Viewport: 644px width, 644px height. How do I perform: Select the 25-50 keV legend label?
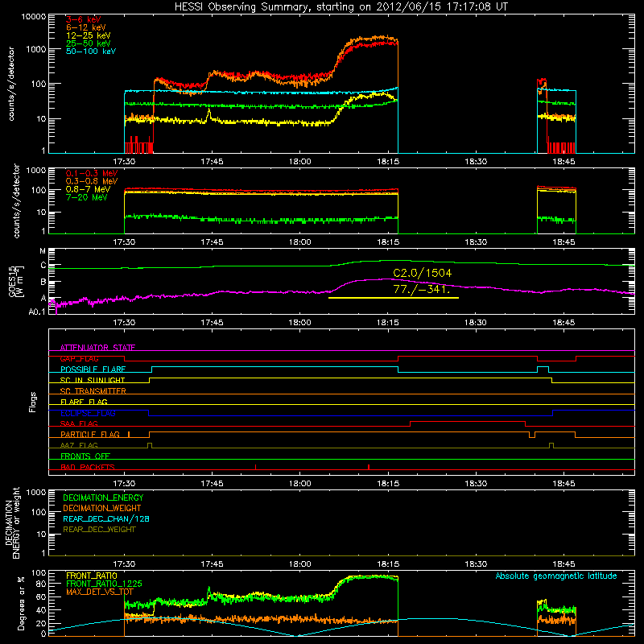click(x=88, y=43)
